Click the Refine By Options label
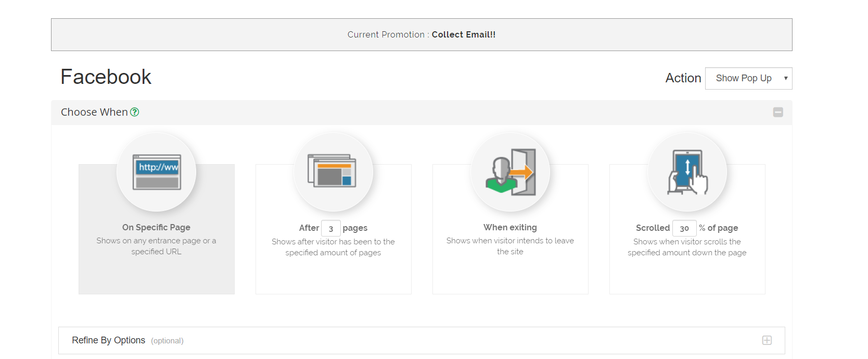868x359 pixels. tap(108, 340)
